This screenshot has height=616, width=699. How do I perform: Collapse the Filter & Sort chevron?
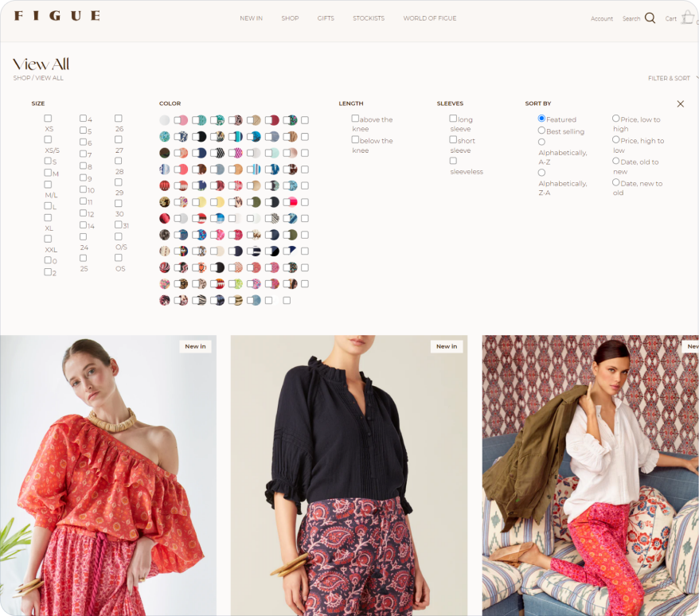tap(696, 78)
